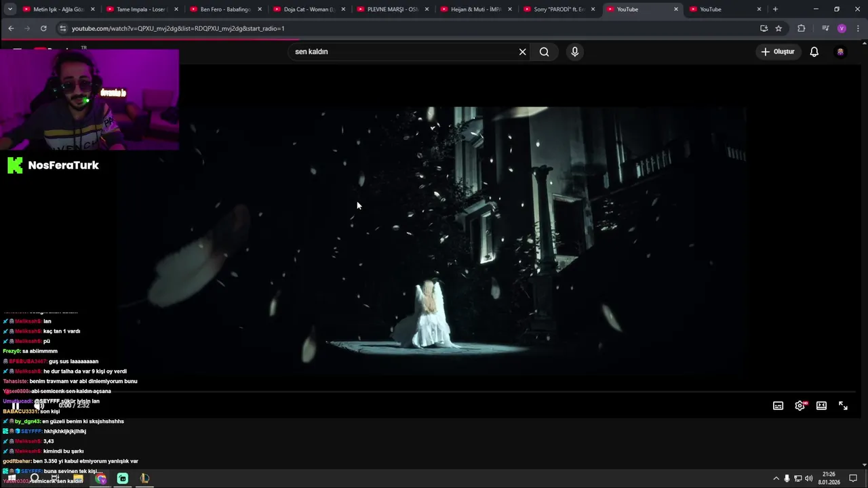
Task: Click chat message 'kaç tan 1 vardı'
Action: pos(62,331)
